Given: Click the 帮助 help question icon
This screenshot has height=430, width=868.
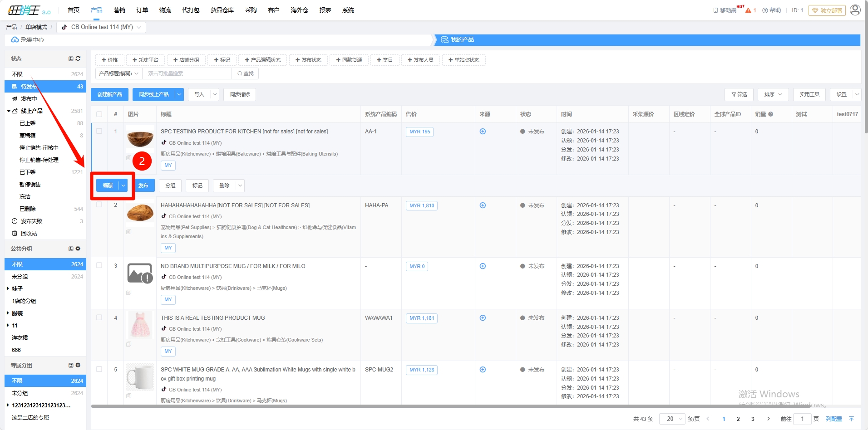Looking at the screenshot, I should point(765,10).
